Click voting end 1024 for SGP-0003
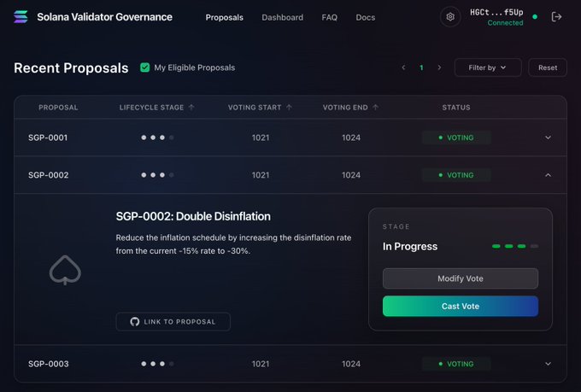Screen dimensions: 581x392 [351, 364]
